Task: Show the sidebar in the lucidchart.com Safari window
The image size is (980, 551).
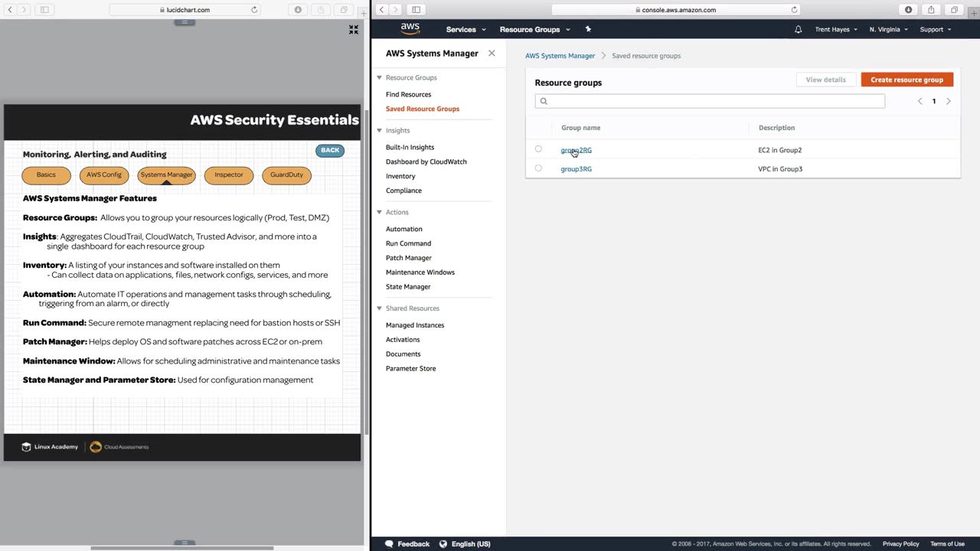Action: (44, 10)
